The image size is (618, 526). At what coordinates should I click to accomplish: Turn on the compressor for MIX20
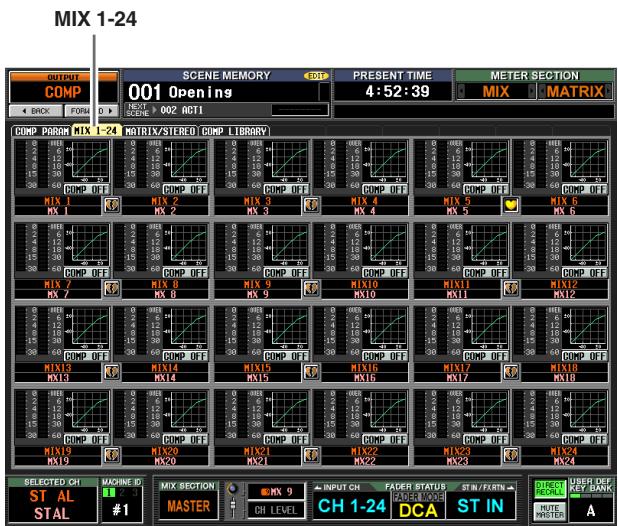pos(185,440)
